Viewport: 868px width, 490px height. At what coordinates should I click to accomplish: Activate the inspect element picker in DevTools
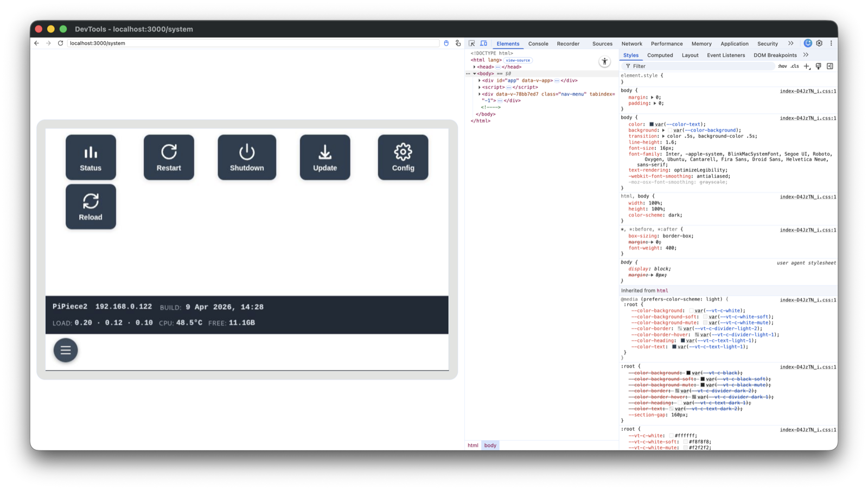click(471, 43)
